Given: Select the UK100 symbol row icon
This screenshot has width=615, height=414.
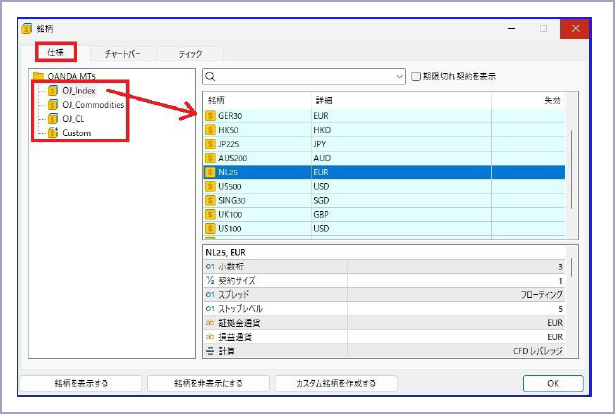Looking at the screenshot, I should point(210,214).
